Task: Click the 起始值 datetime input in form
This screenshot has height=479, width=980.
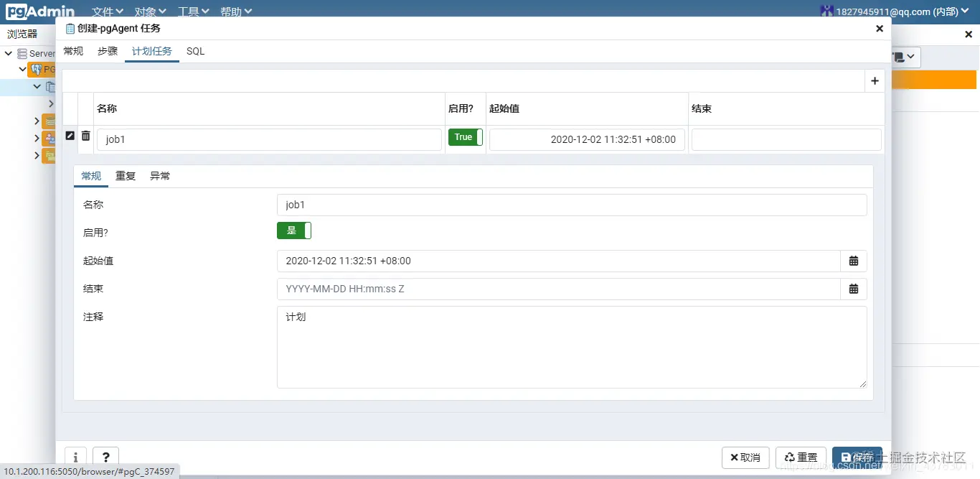Action: (x=559, y=261)
